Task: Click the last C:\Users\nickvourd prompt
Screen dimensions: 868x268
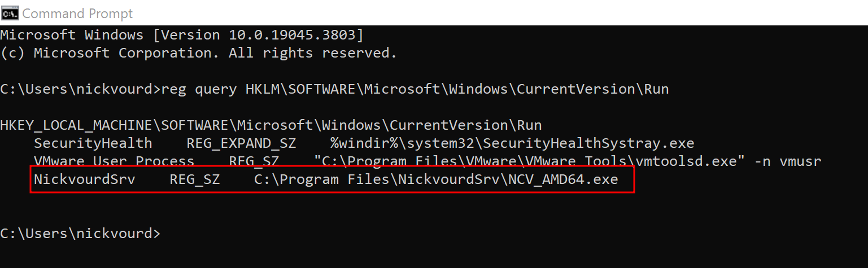Action: pyautogui.click(x=80, y=234)
